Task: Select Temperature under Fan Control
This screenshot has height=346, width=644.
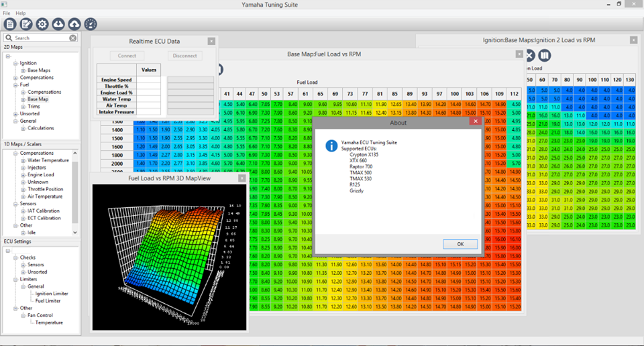Action: coord(49,323)
